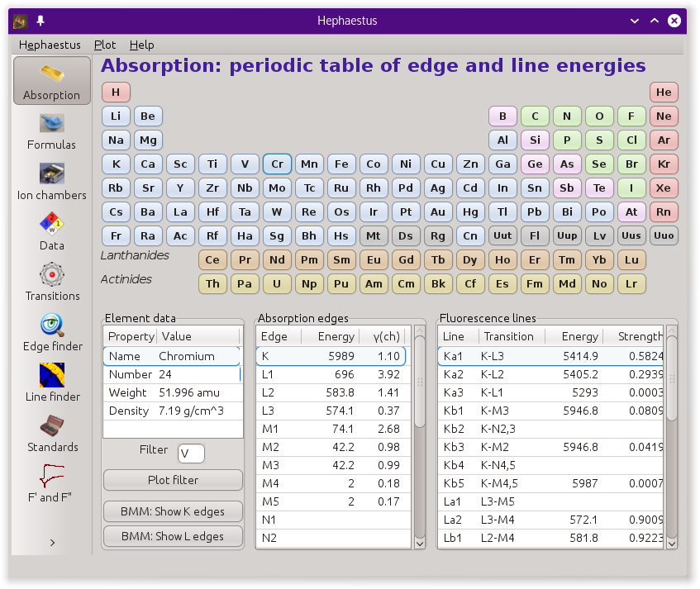Viewport: 700px width, 589px height.
Task: Click the Property column header
Action: (x=130, y=336)
